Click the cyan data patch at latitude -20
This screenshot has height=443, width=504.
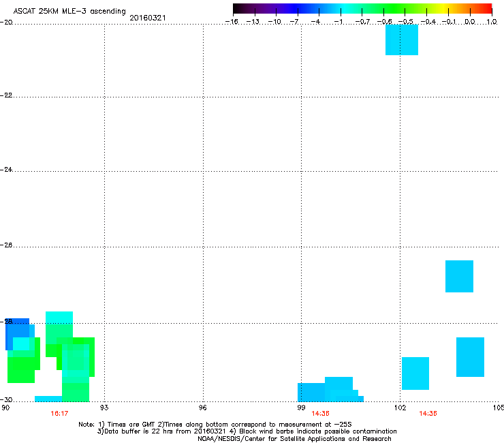402,40
